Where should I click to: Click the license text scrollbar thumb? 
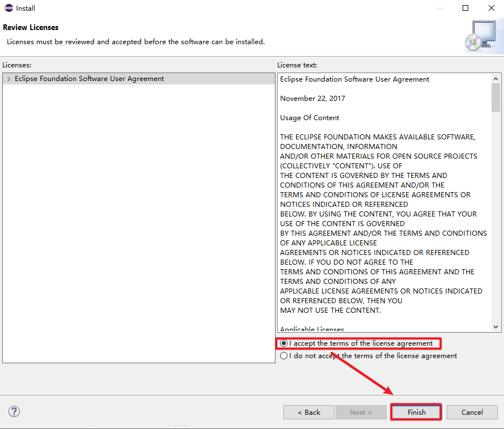[x=496, y=97]
